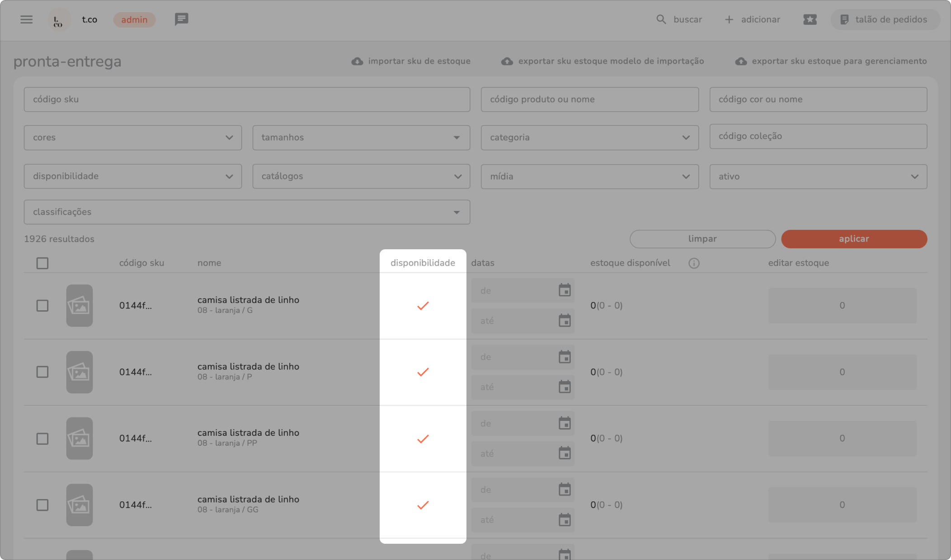951x560 pixels.
Task: Toggle availability checkmark for laranja / P row
Action: (x=423, y=372)
